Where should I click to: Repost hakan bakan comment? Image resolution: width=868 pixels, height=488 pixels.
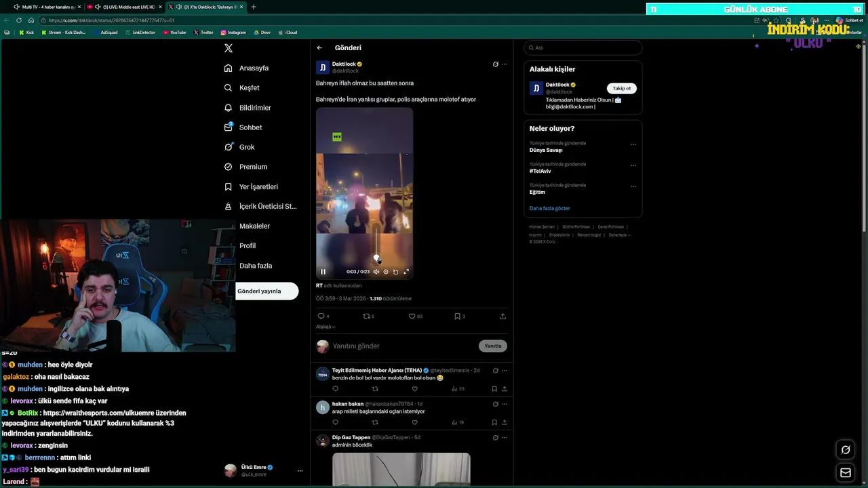point(375,422)
